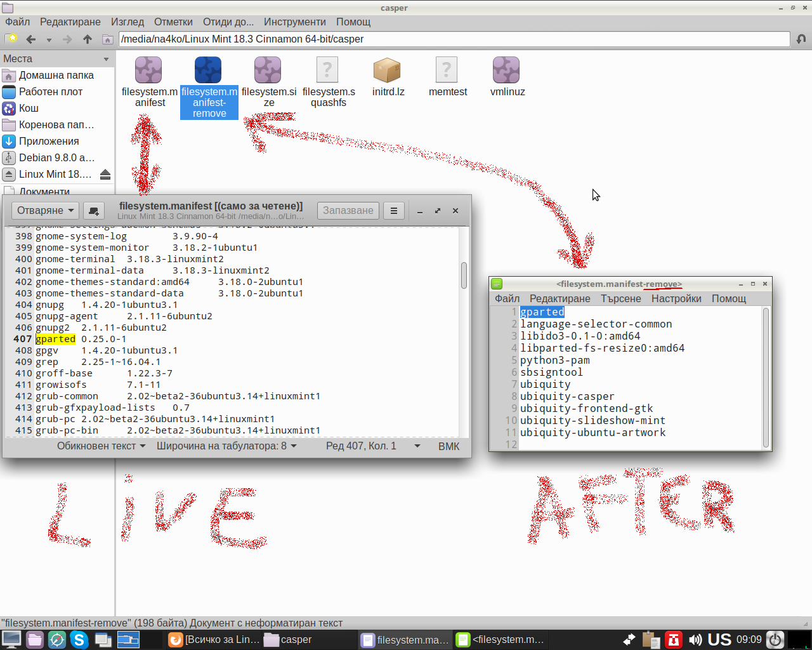Viewport: 812px width, 650px height.
Task: Click the window list icon in taskbar
Action: 103,639
